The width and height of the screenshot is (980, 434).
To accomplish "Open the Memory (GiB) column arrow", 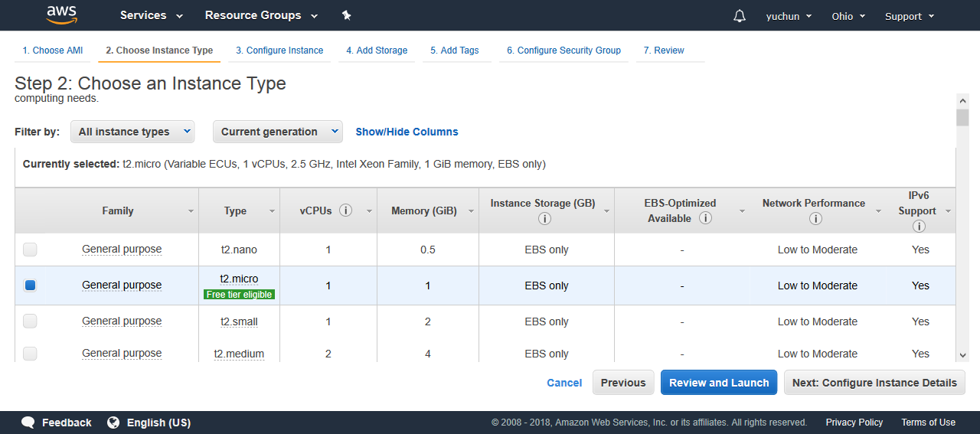I will pos(470,211).
